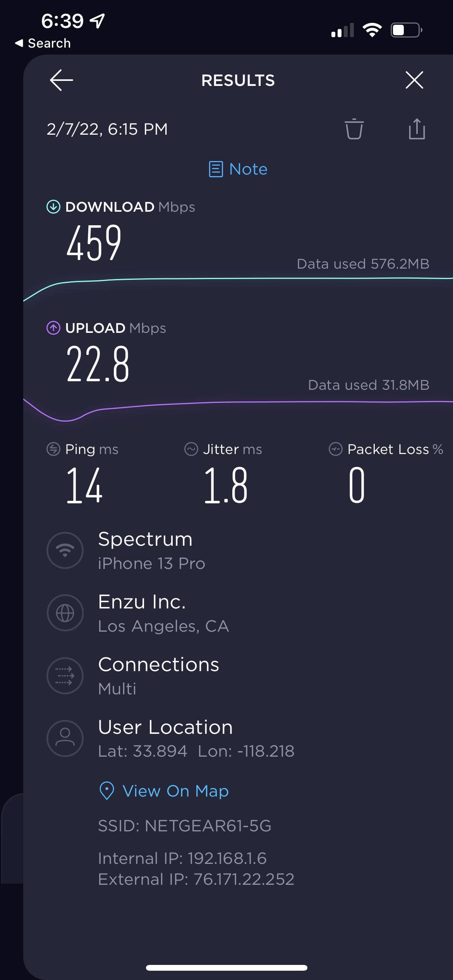Tap the download arrow icon
The width and height of the screenshot is (453, 980).
tap(53, 207)
